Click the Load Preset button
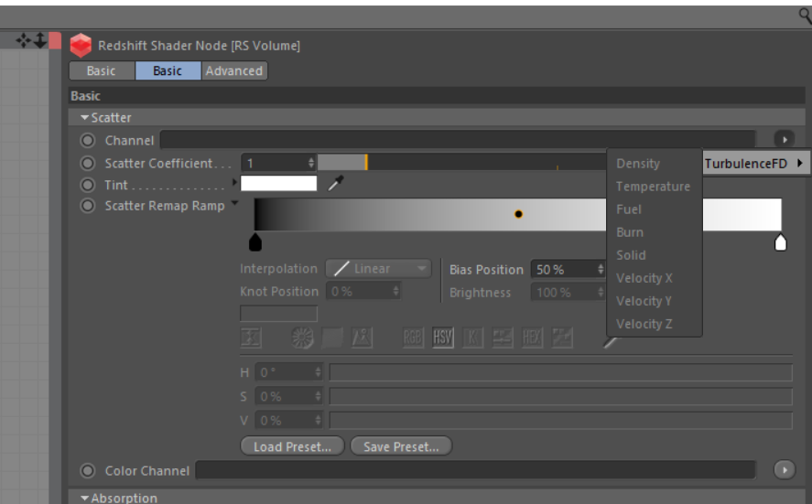The height and width of the screenshot is (504, 812). pos(292,446)
